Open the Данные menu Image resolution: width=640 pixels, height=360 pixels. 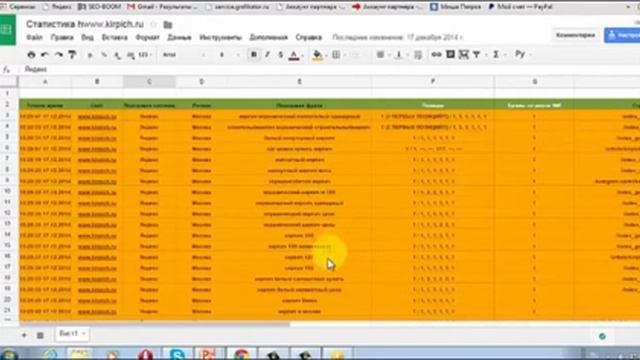[x=179, y=38]
